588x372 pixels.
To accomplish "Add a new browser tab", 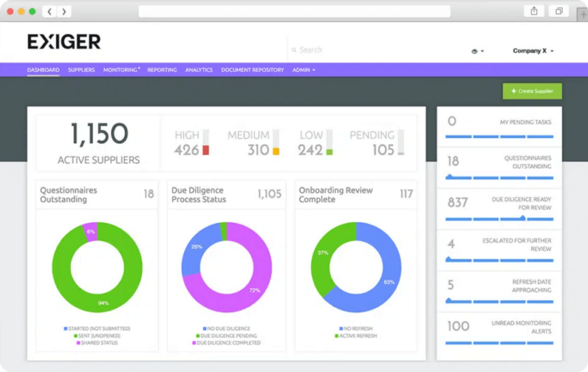I will (x=583, y=14).
